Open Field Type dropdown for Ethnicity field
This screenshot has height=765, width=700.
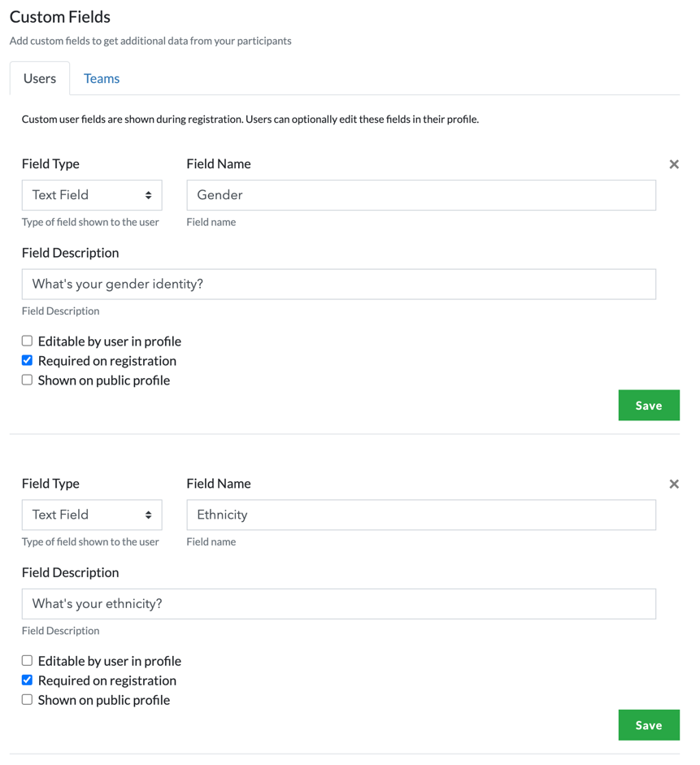click(x=92, y=515)
